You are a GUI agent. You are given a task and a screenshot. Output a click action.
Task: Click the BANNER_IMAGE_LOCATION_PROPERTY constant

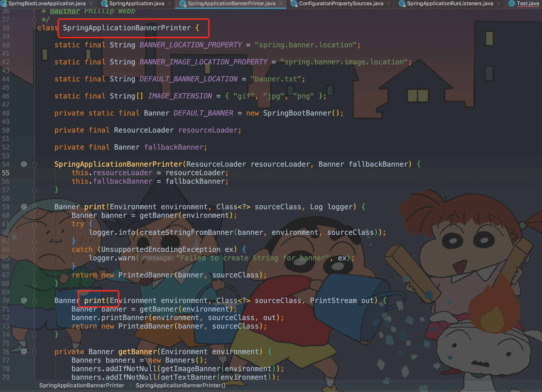pyautogui.click(x=203, y=62)
